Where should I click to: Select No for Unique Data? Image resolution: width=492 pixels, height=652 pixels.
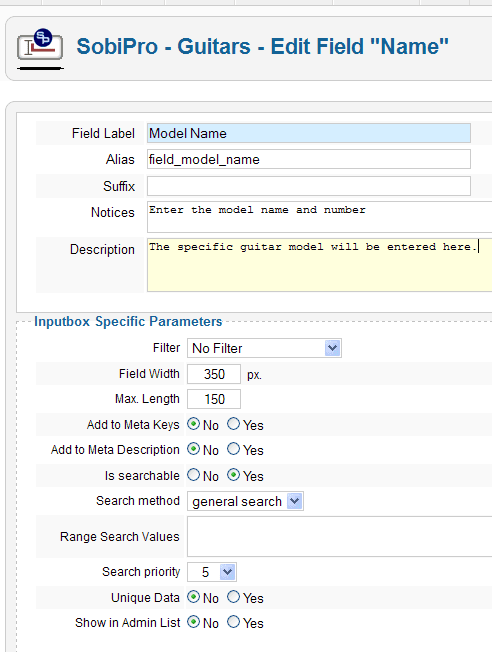193,597
